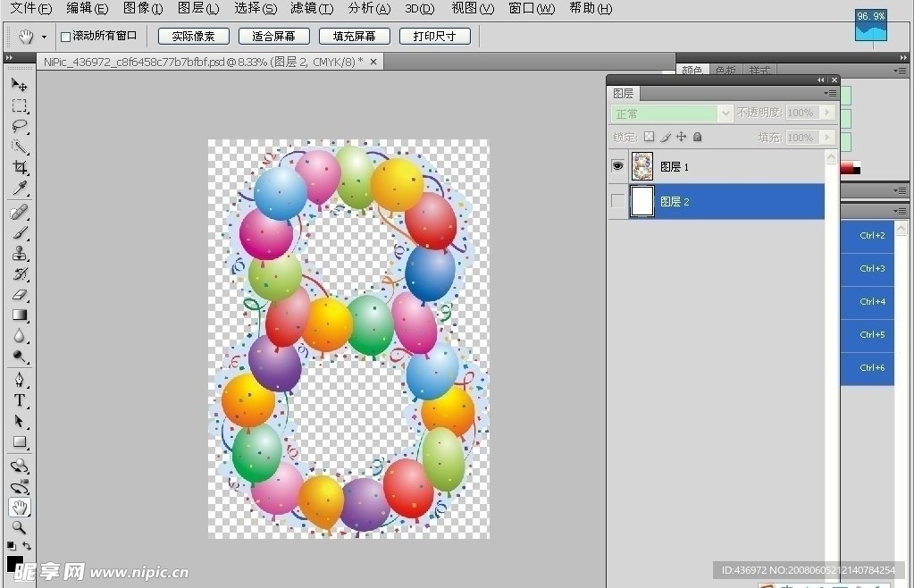Image resolution: width=914 pixels, height=588 pixels.
Task: Click the 图层 panel scroll up arrow
Action: [831, 156]
